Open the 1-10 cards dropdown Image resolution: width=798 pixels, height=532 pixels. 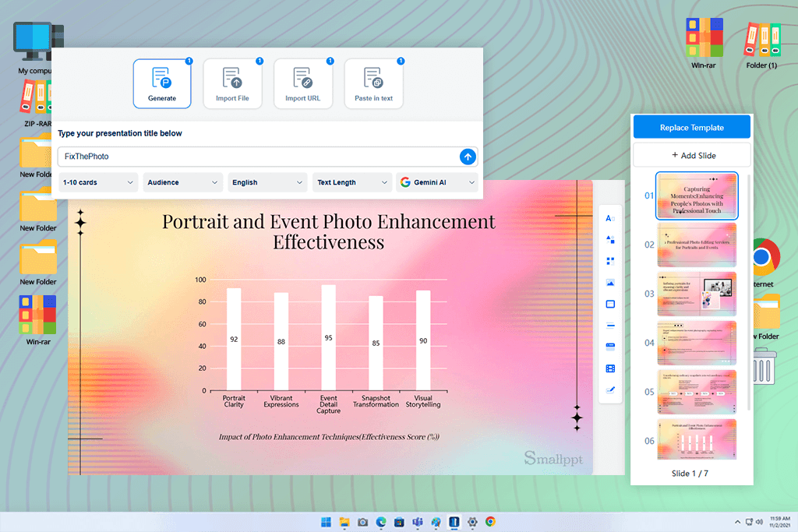point(98,182)
